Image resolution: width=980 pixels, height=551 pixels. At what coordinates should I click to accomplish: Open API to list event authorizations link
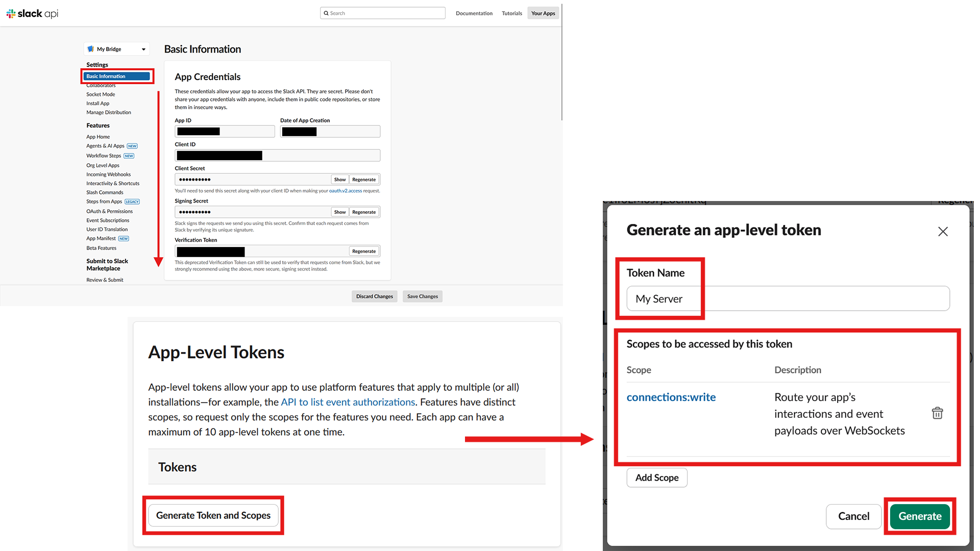coord(348,402)
